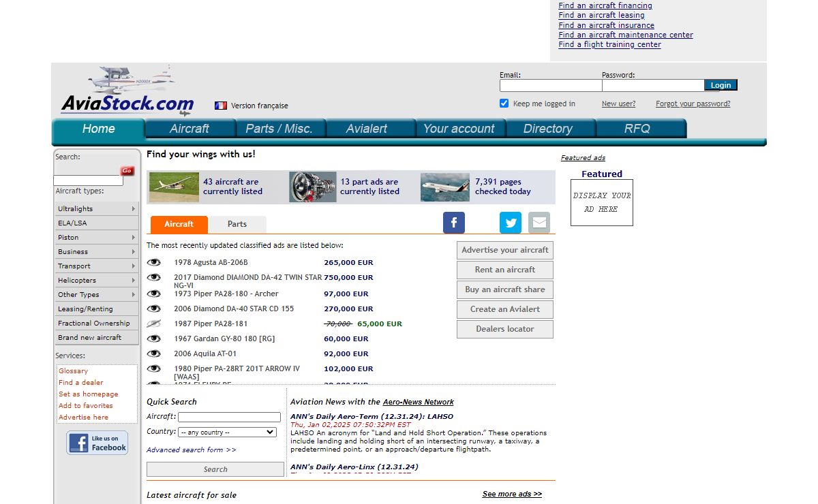818x504 pixels.
Task: Focus the Quick Search Aircraft field
Action: 229,417
